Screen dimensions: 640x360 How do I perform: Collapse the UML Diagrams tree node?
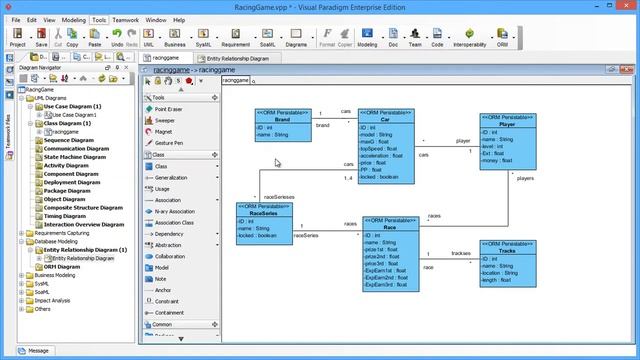22,98
